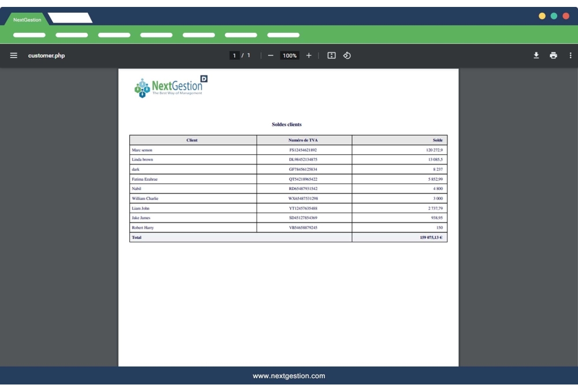Image resolution: width=578 pixels, height=392 pixels.
Task: Open the three-dot options dropdown
Action: (x=571, y=57)
